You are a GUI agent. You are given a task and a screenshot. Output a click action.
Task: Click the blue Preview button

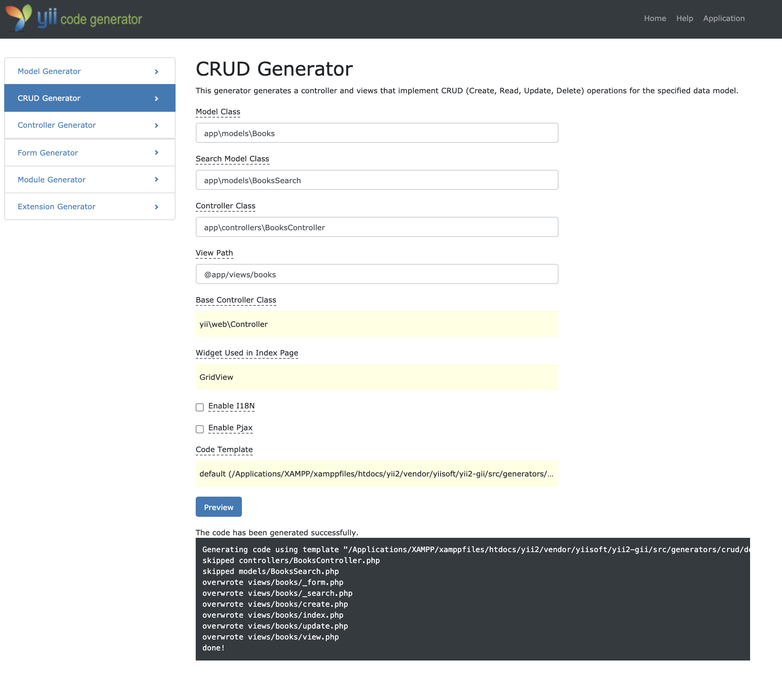pos(219,507)
